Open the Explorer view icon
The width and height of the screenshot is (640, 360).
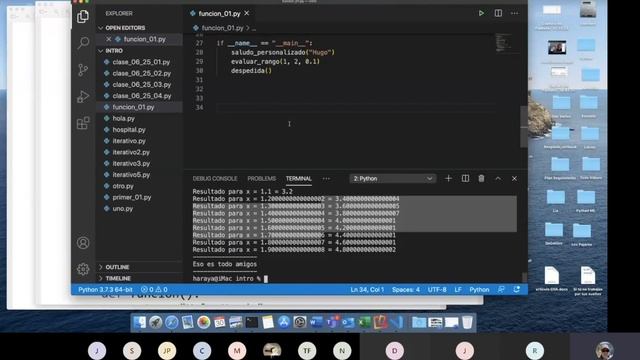pyautogui.click(x=83, y=16)
